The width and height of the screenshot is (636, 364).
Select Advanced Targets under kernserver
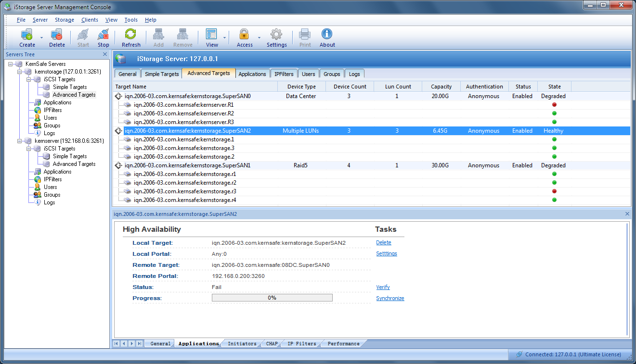pyautogui.click(x=74, y=164)
